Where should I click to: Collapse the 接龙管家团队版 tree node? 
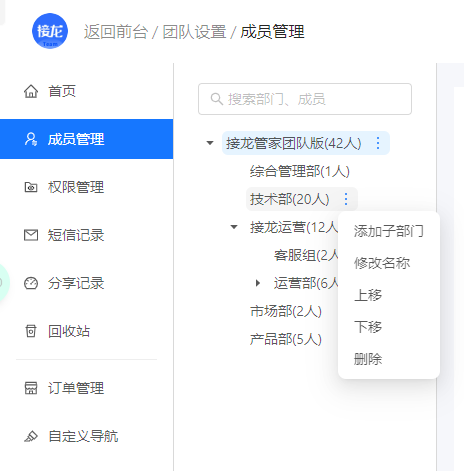point(210,143)
